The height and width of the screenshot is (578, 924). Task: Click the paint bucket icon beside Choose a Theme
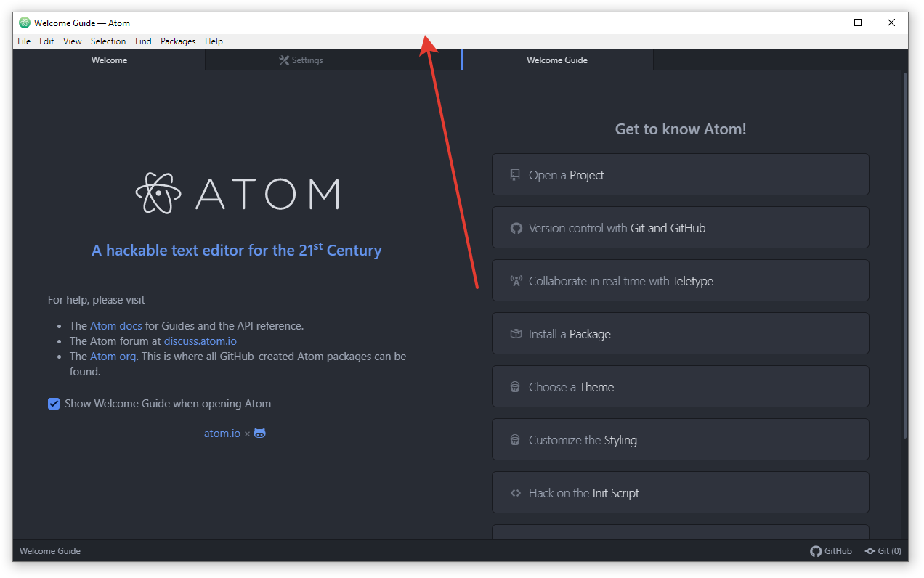(x=515, y=387)
